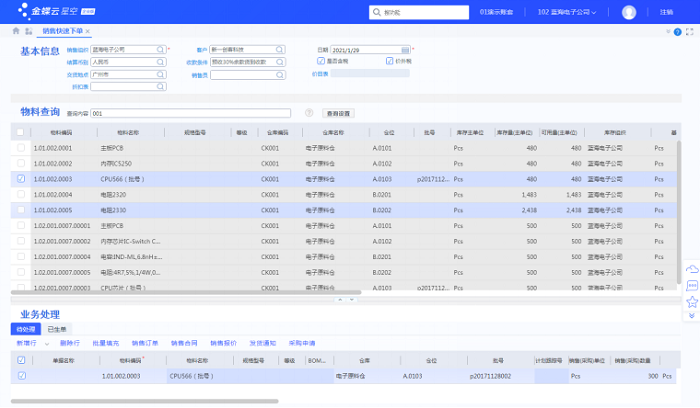The image size is (700, 408).
Task: Click the user avatar icon in header
Action: [x=629, y=12]
